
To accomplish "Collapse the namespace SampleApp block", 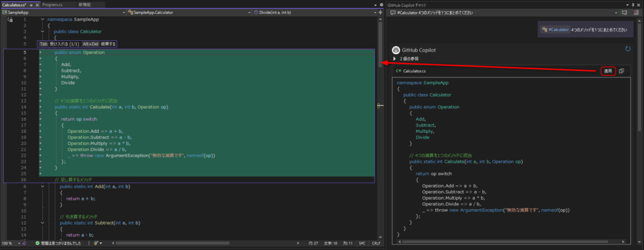I will coord(43,20).
